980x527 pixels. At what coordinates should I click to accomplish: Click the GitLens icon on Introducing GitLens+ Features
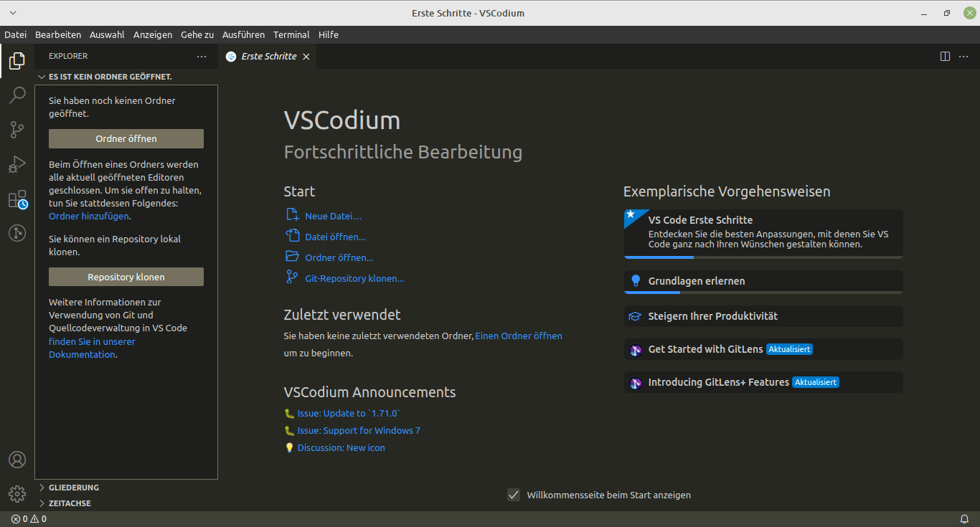pos(635,383)
